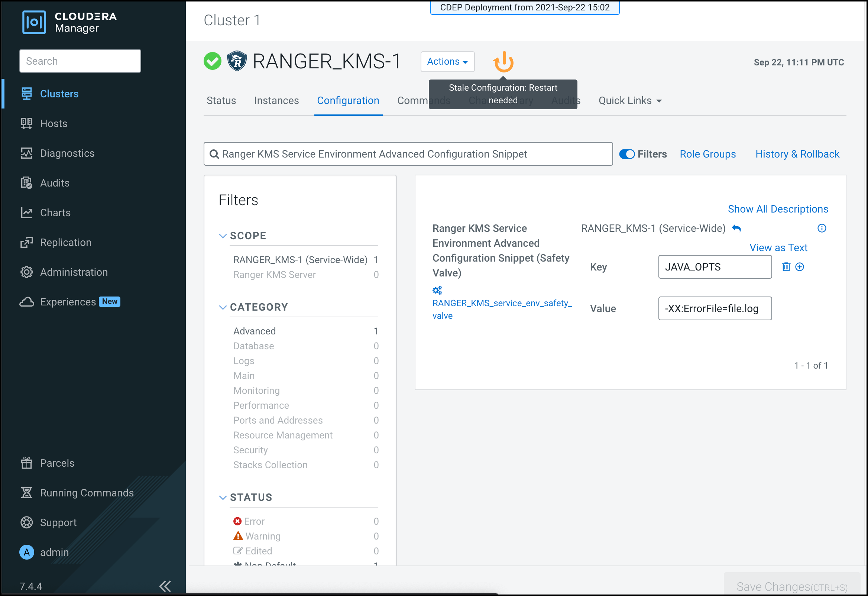This screenshot has width=868, height=596.
Task: Open Hosts in the sidebar
Action: pyautogui.click(x=54, y=124)
